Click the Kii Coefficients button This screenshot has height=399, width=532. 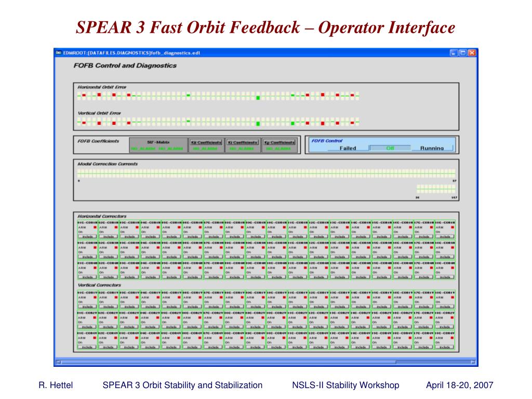(206, 142)
